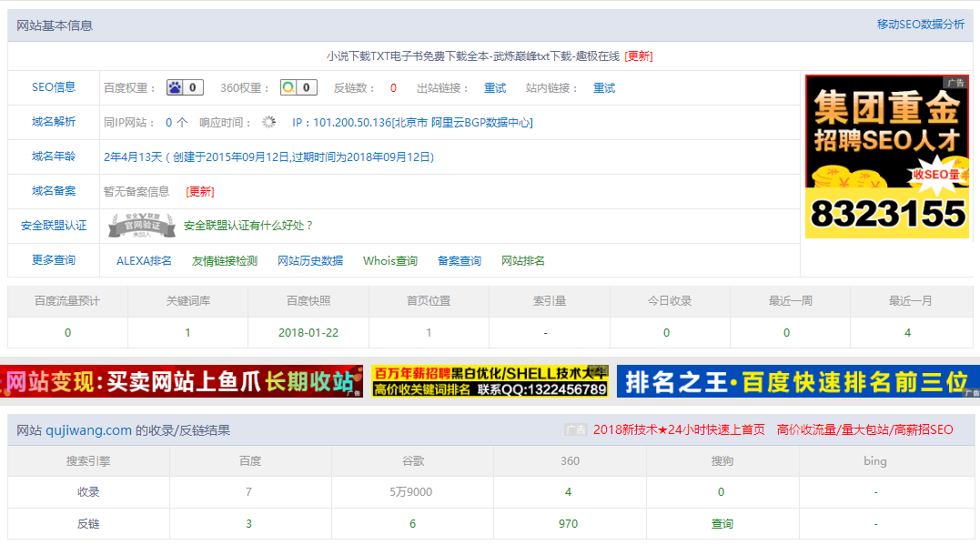The image size is (980, 545).
Task: Open the 集团重金 SEO recruitment ad
Action: [886, 156]
